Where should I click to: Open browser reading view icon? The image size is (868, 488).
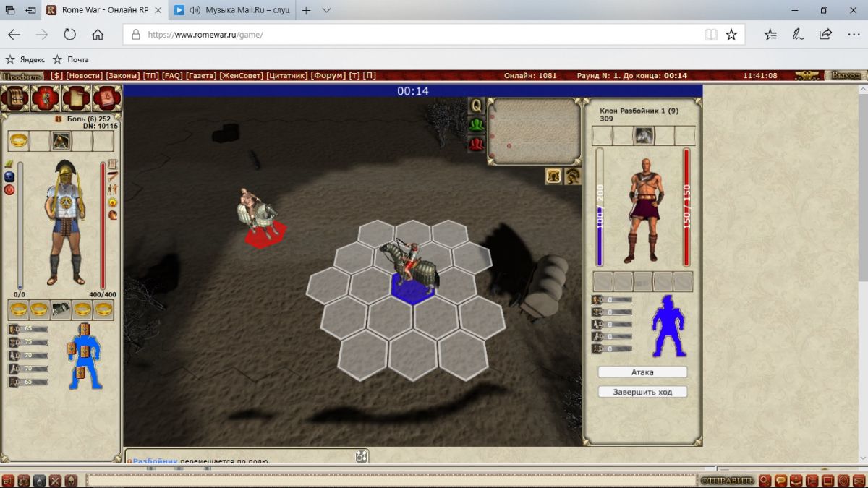pos(711,34)
